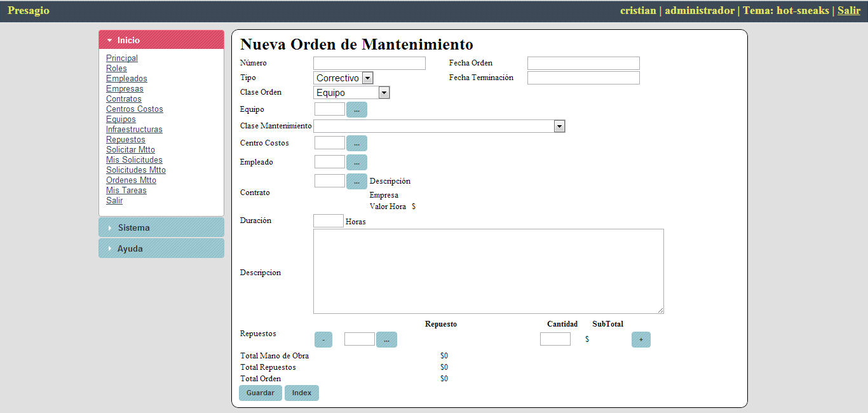Open the Solicitar Mtto page
The width and height of the screenshot is (868, 413).
point(130,149)
